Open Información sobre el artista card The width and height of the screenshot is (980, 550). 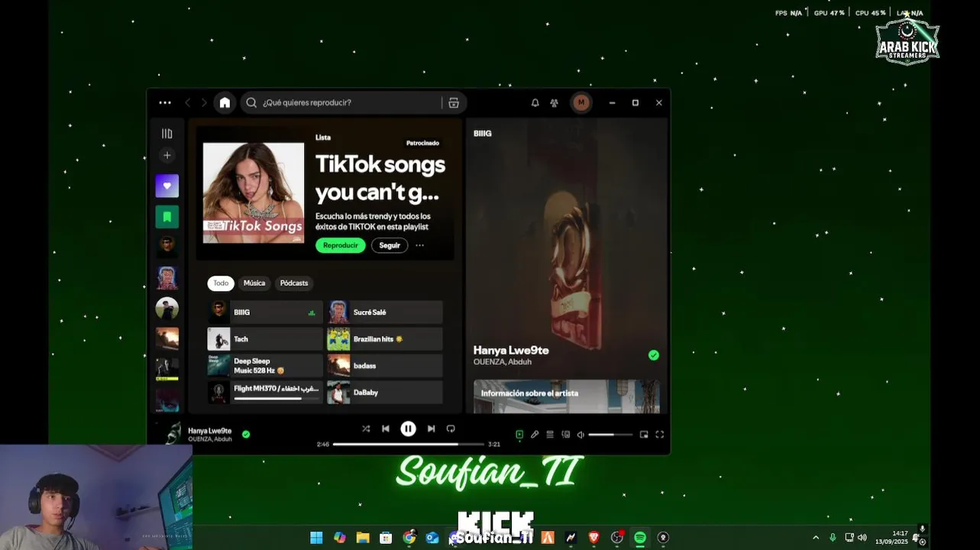[567, 396]
